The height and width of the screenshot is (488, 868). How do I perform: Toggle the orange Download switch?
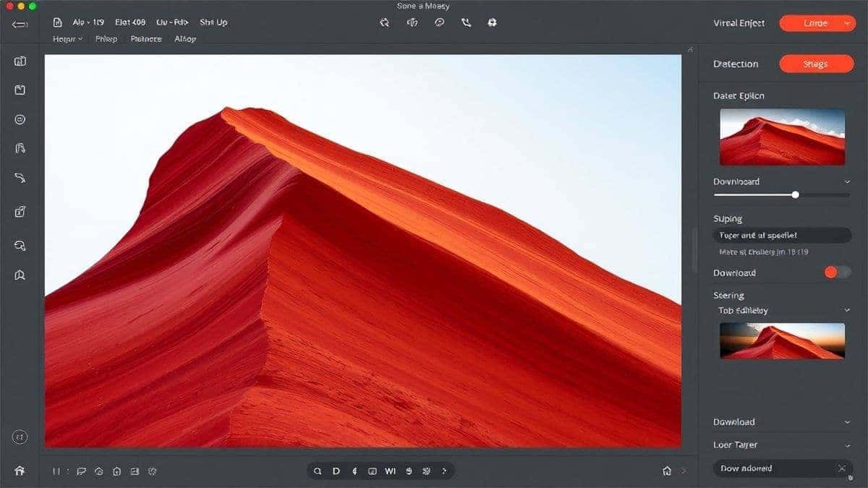coord(838,273)
